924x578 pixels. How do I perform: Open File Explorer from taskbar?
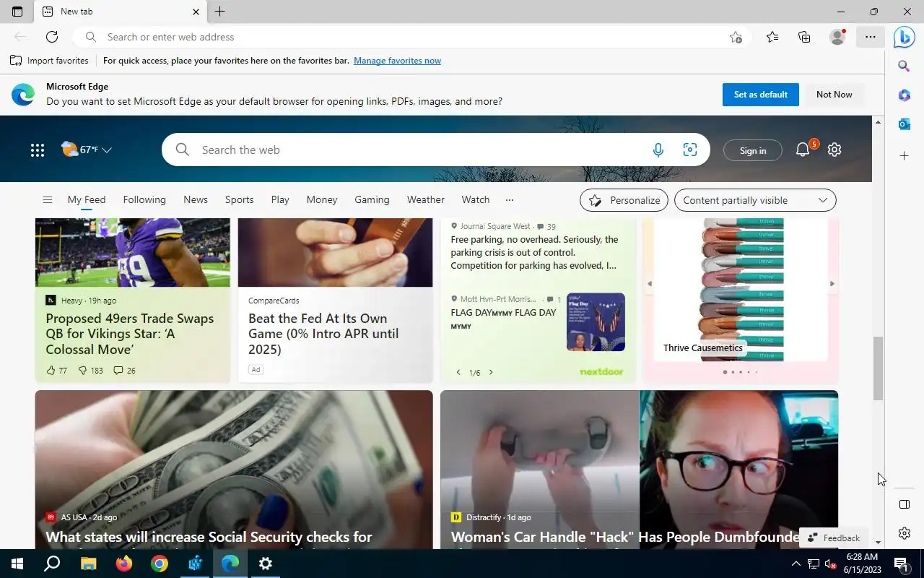point(88,564)
